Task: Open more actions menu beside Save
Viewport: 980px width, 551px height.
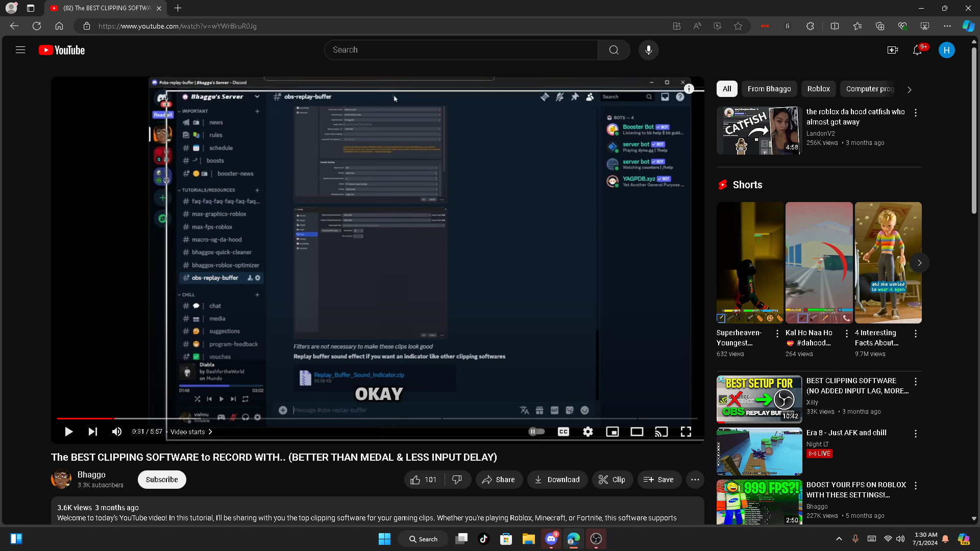Action: point(695,480)
